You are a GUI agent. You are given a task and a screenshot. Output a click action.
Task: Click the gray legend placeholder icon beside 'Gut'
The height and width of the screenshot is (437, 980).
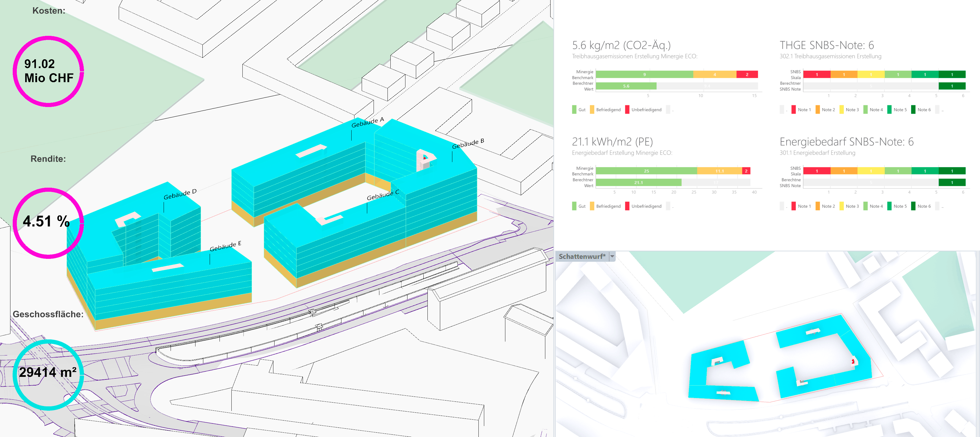pos(667,109)
